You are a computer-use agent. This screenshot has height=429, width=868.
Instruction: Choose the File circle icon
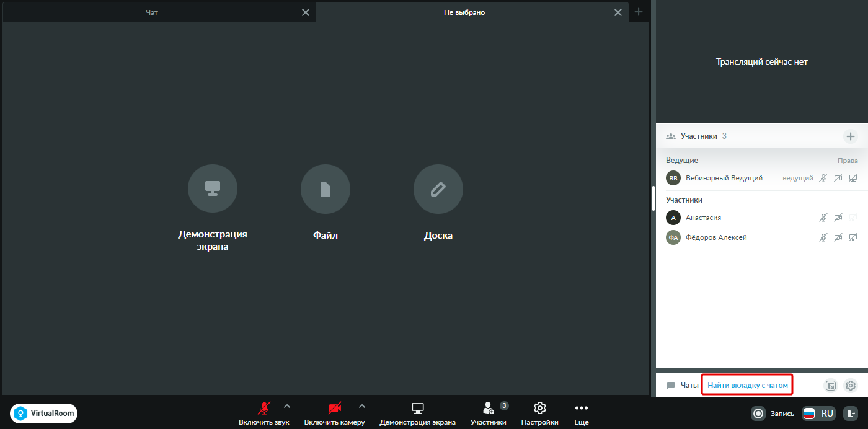[325, 189]
